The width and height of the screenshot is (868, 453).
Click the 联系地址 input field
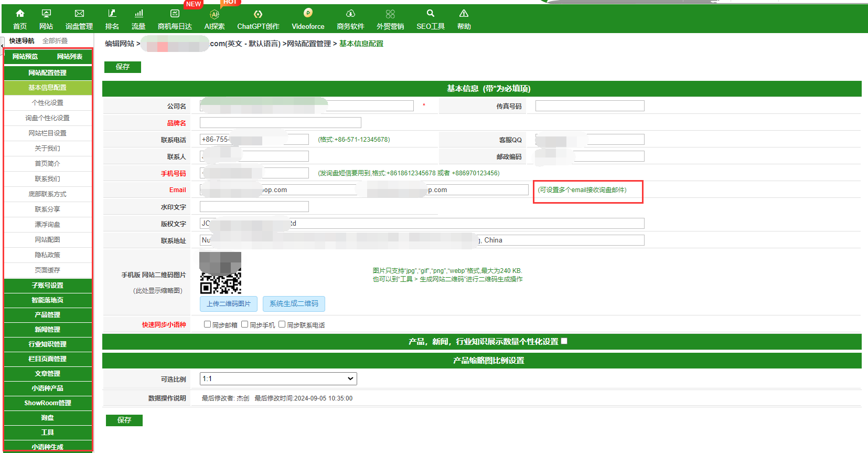pyautogui.click(x=422, y=240)
